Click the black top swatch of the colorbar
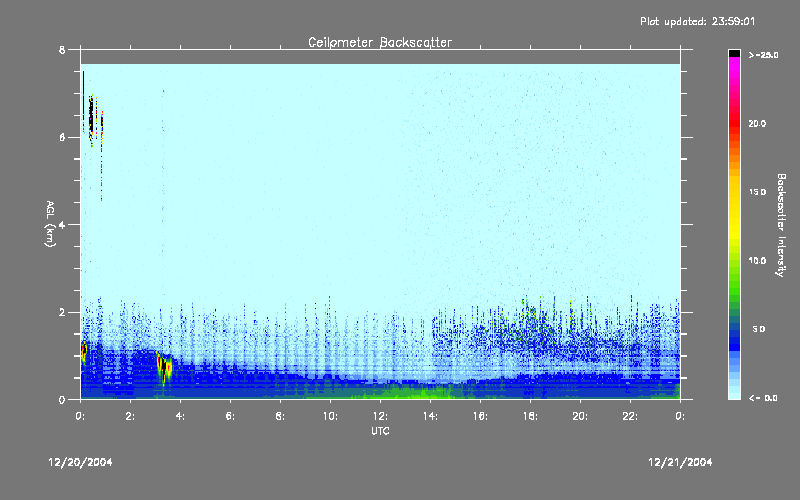Viewport: 800px width, 500px height. (x=734, y=53)
